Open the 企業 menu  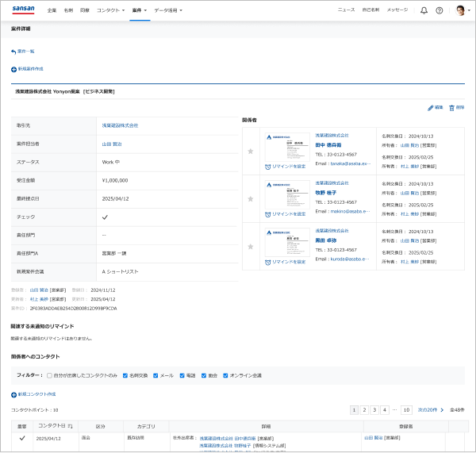[x=52, y=10]
